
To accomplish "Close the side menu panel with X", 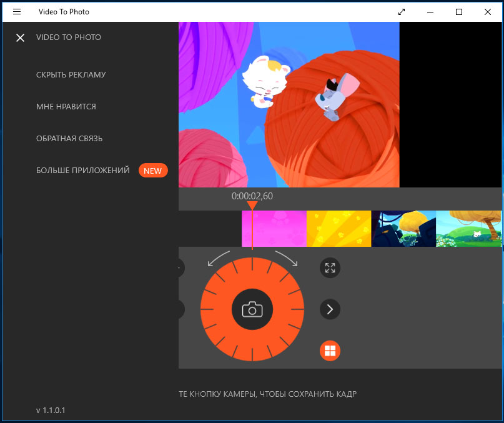I will 20,37.
